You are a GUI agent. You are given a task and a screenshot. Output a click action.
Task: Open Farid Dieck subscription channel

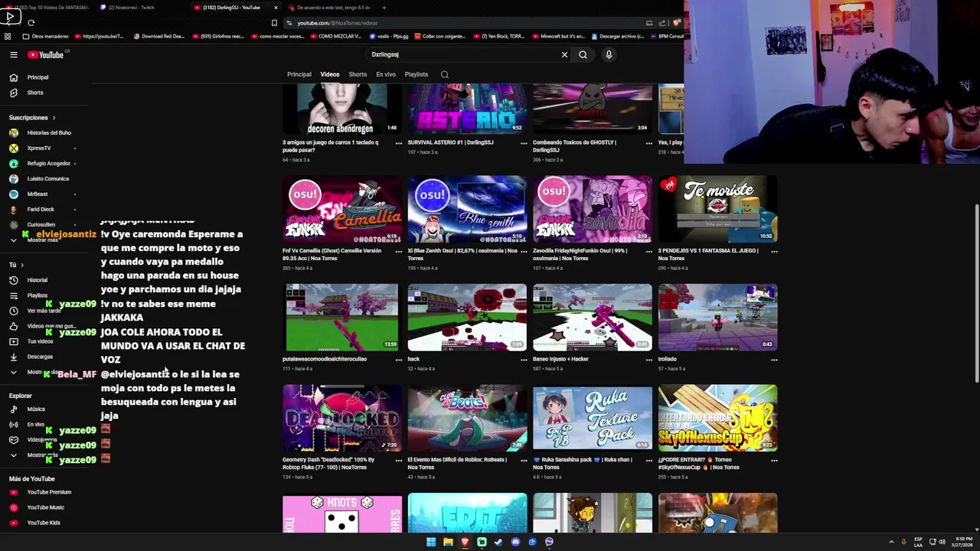coord(41,210)
